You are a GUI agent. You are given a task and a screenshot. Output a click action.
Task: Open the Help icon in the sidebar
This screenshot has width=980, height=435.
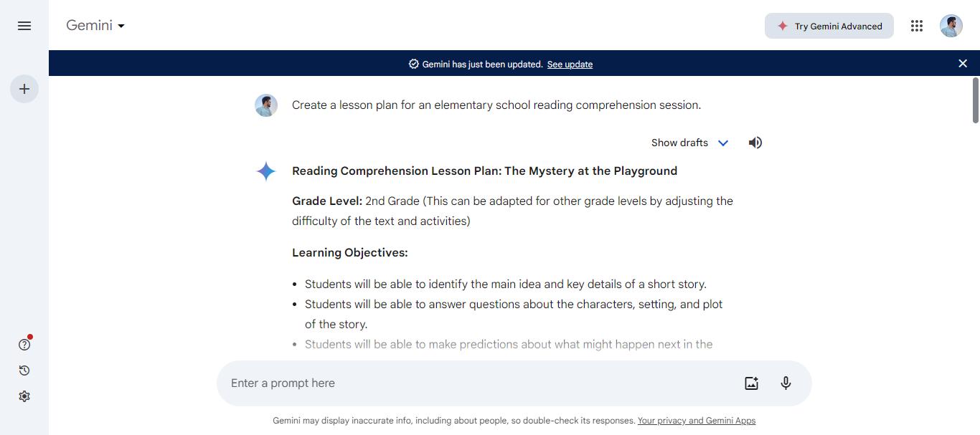(x=24, y=344)
